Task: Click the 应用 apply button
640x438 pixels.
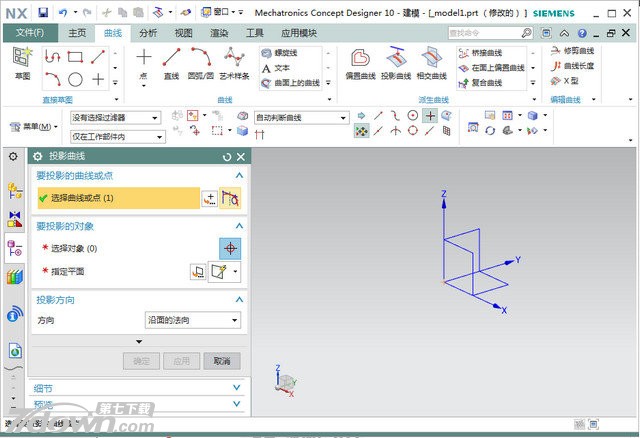Action: [182, 361]
